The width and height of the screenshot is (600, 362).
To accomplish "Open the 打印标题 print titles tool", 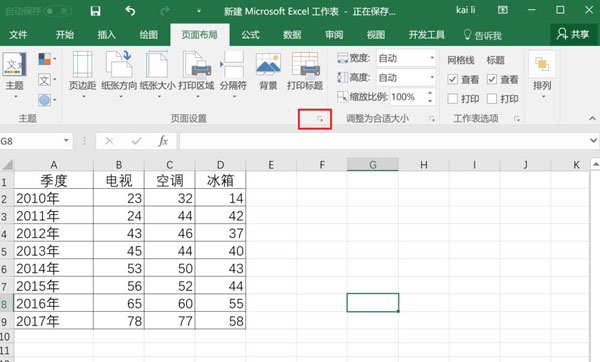I will [305, 72].
